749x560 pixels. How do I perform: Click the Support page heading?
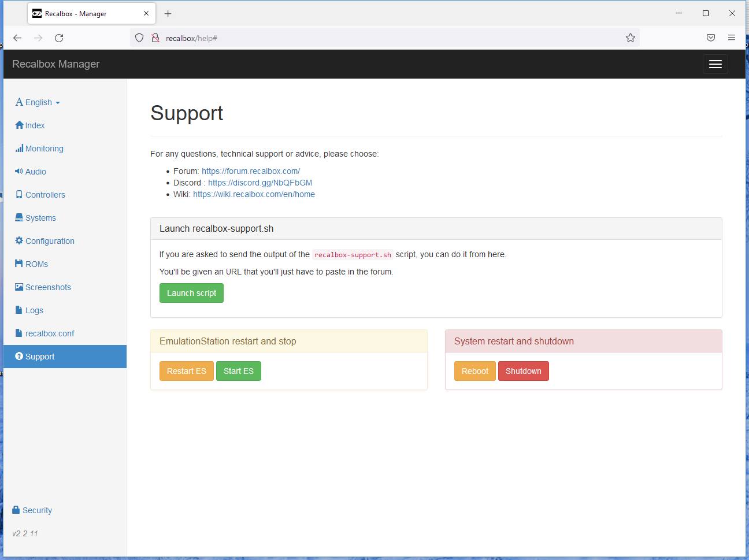[x=187, y=113]
